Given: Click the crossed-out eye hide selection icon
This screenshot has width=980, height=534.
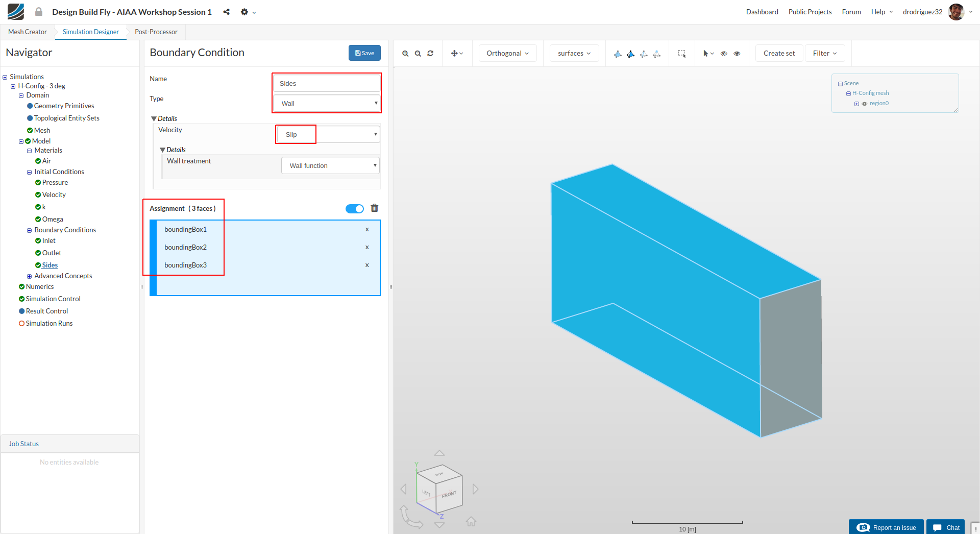Looking at the screenshot, I should click(724, 54).
